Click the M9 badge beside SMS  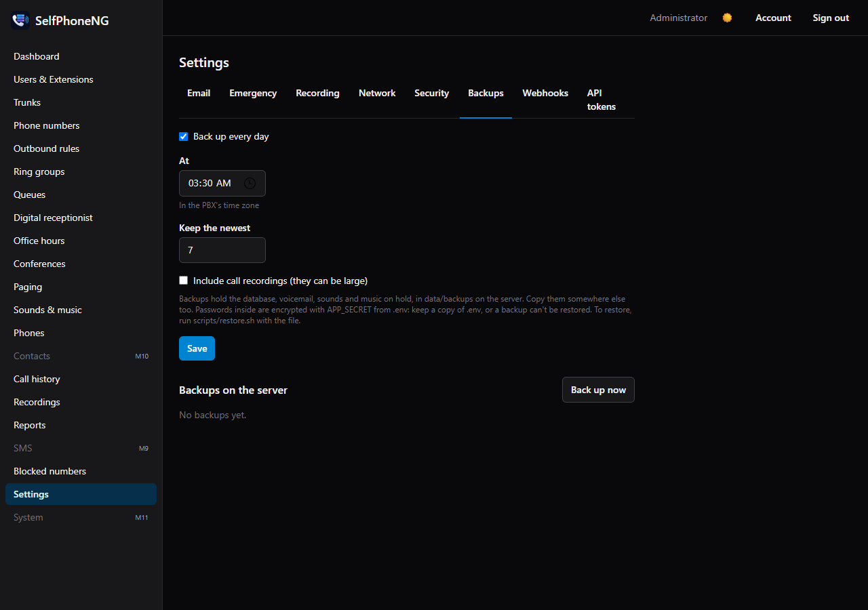click(144, 448)
